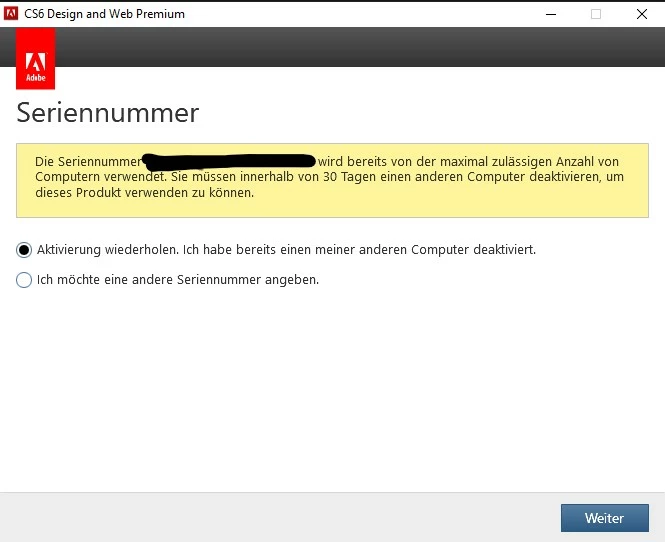
Task: Click the yellow serial number warning message
Action: 332,180
